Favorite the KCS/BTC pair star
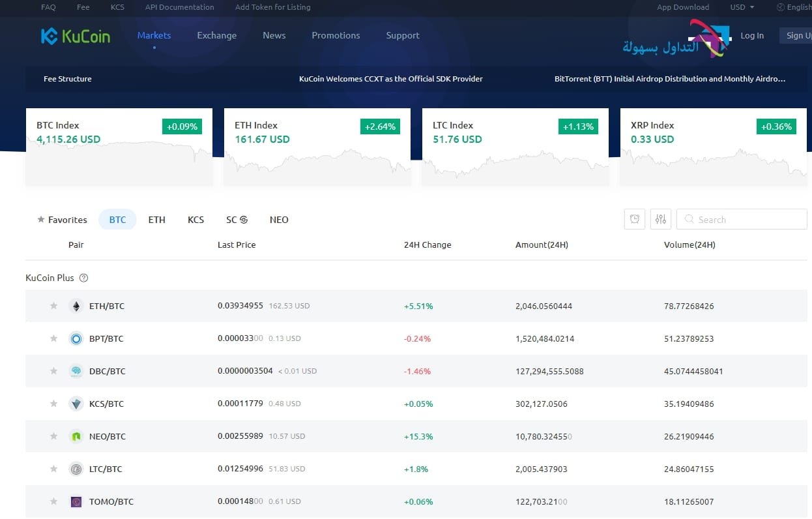This screenshot has height=519, width=812. point(54,404)
